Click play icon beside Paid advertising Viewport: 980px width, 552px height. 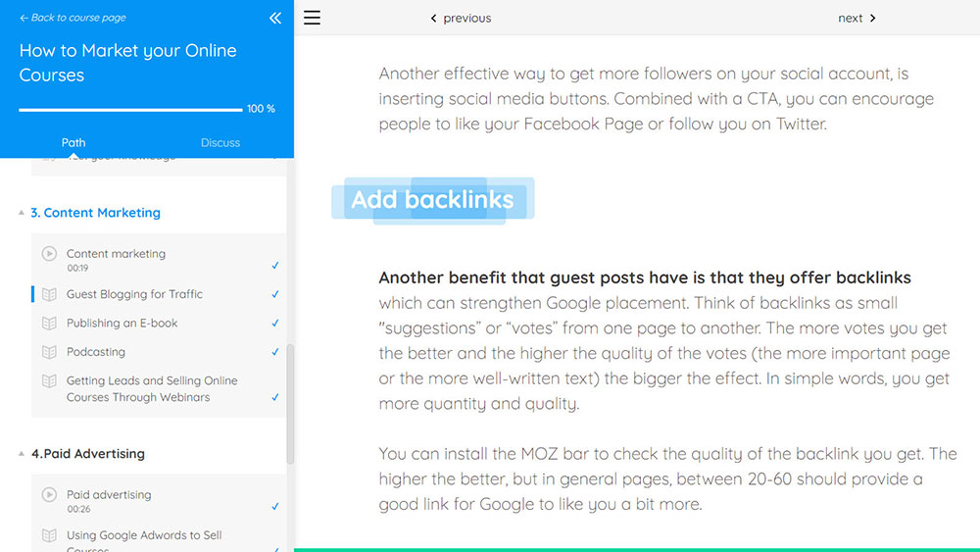tap(49, 494)
